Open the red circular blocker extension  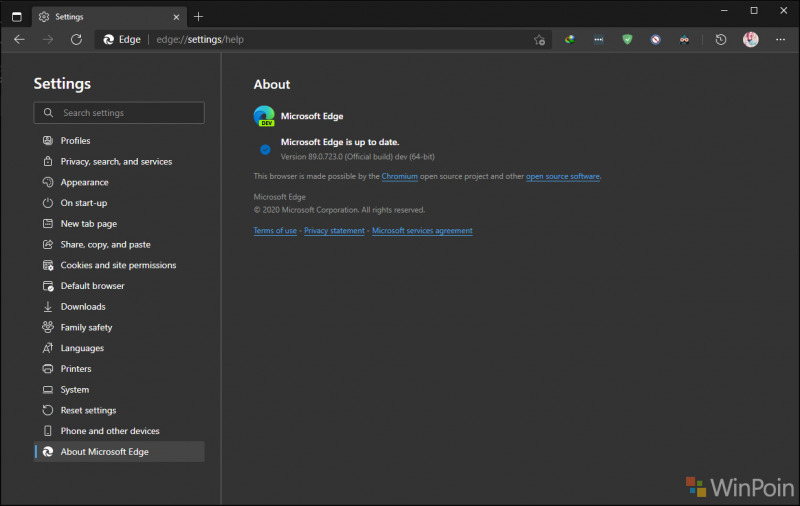pyautogui.click(x=656, y=39)
